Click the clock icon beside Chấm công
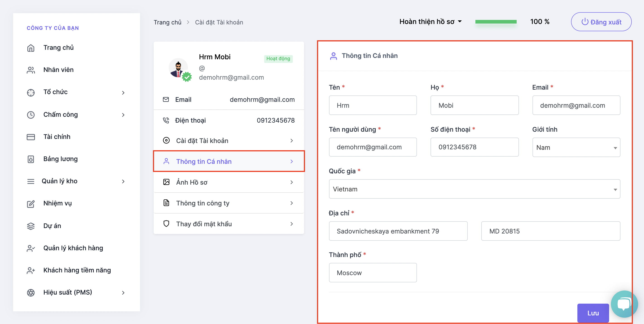Viewport: 644px width, 324px height. (31, 114)
